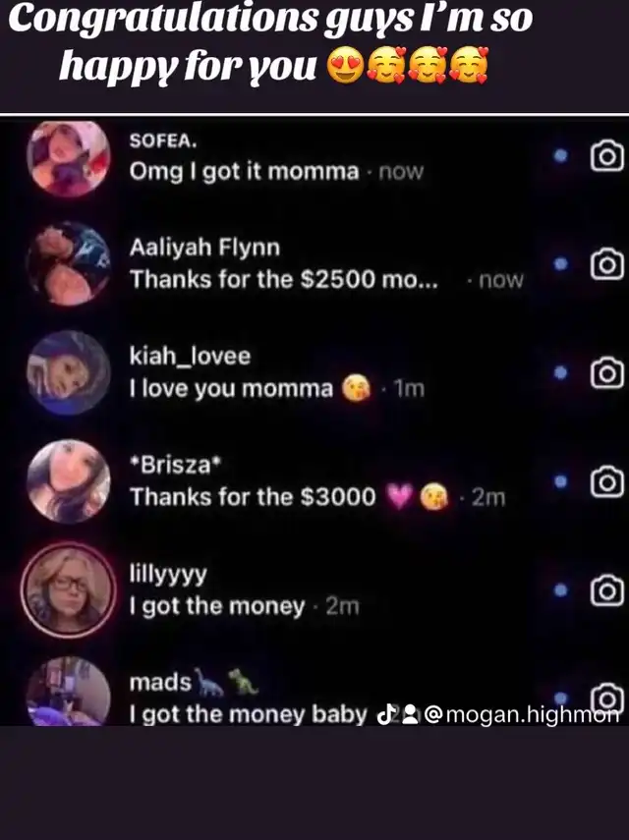Open lillyyyy's story ring avatar
629x840 pixels.
[x=69, y=589]
